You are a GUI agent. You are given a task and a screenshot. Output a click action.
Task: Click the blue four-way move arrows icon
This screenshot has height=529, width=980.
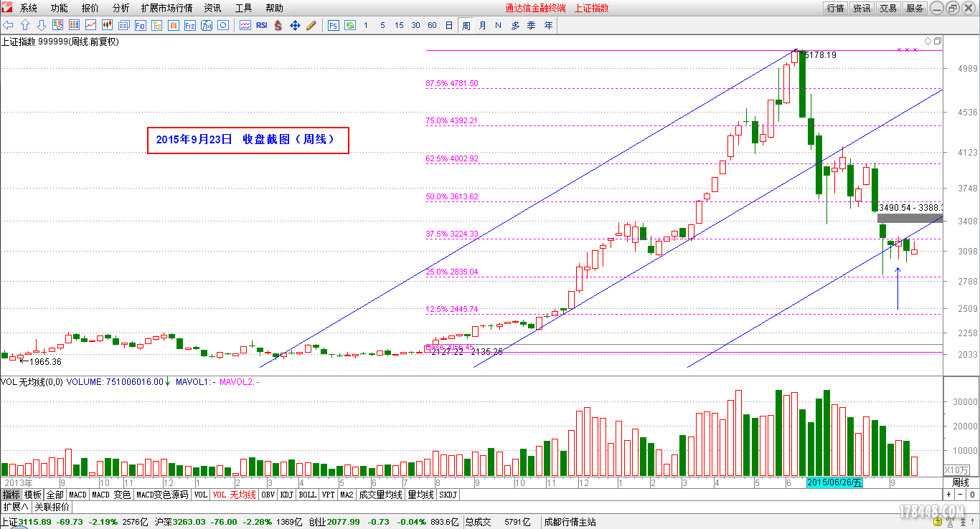pyautogui.click(x=295, y=25)
